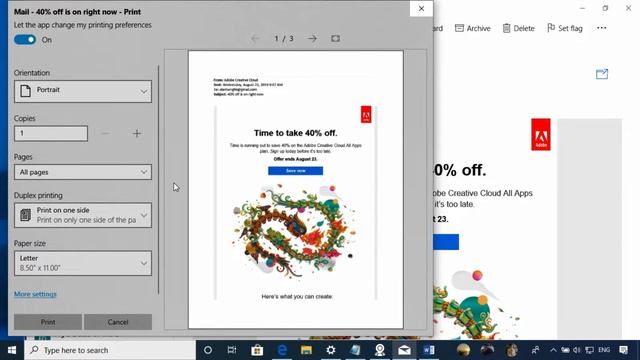Open File Explorer from the taskbar

[306, 350]
